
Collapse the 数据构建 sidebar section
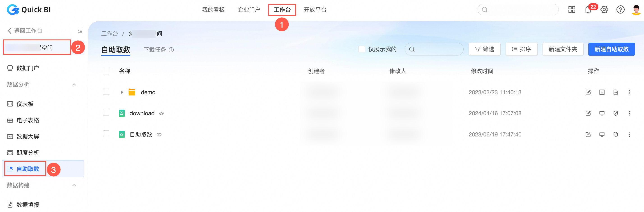click(74, 185)
